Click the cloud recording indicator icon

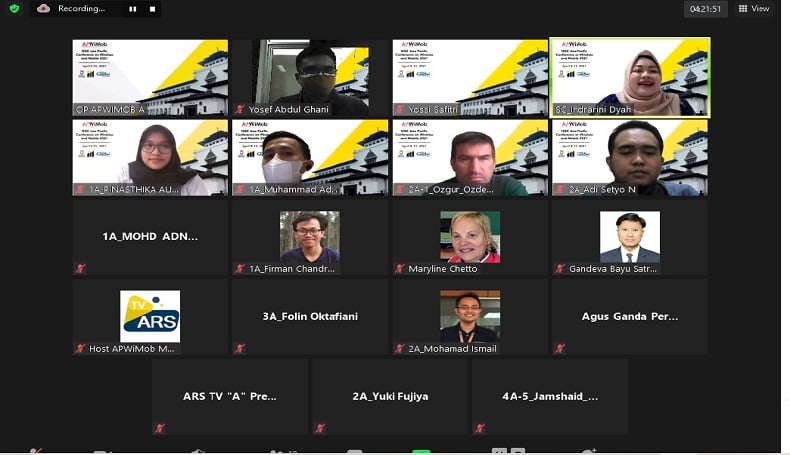[44, 8]
